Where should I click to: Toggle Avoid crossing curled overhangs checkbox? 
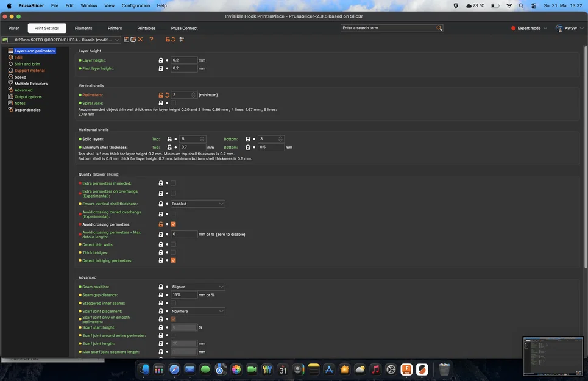pyautogui.click(x=173, y=214)
